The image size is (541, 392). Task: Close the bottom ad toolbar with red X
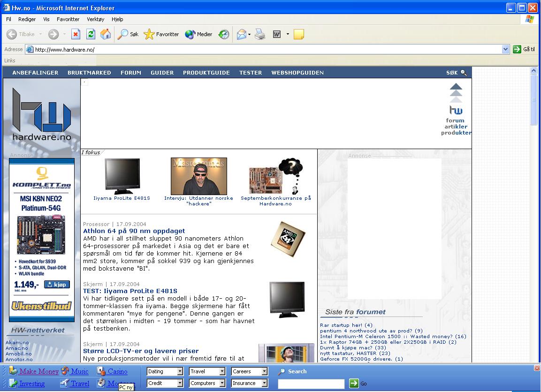click(x=537, y=368)
